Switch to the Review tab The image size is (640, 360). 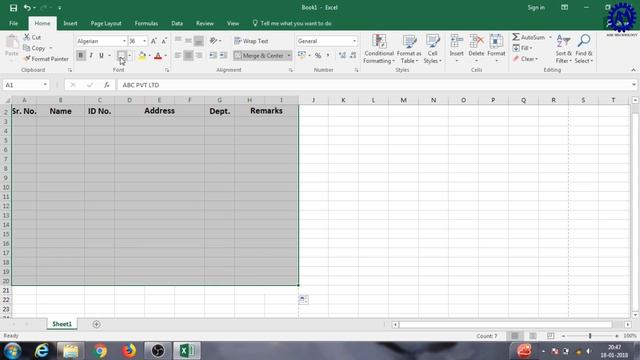point(204,23)
